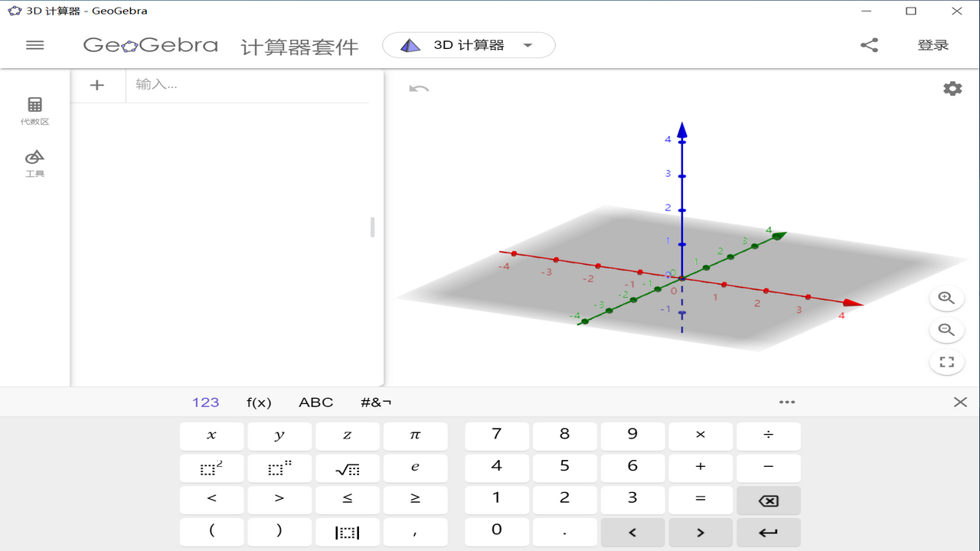Collapse the on-screen keyboard with the X
Screen dimensions: 980x551
tap(961, 401)
